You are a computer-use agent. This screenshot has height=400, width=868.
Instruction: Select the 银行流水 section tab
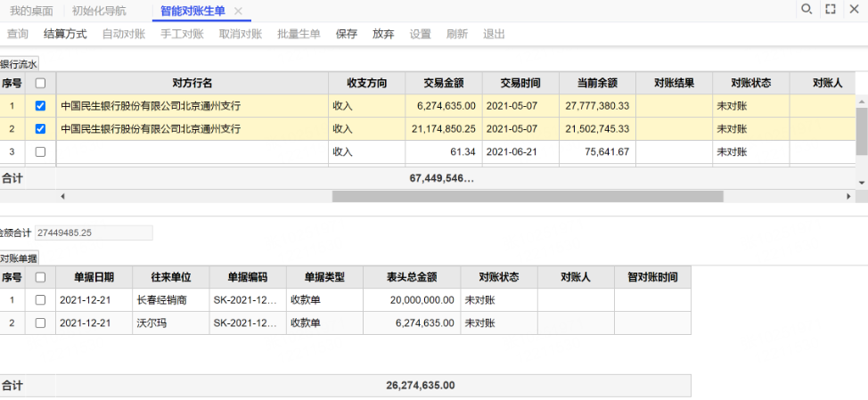19,64
